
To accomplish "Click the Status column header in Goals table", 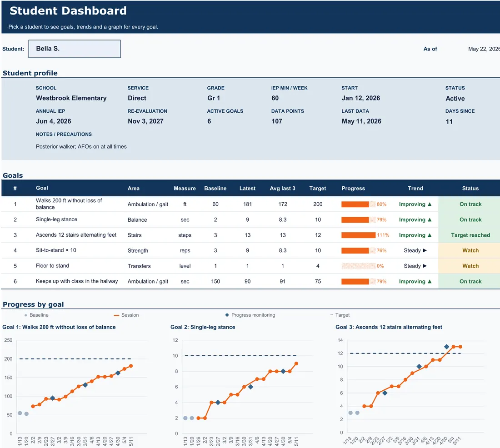I will pyautogui.click(x=470, y=189).
